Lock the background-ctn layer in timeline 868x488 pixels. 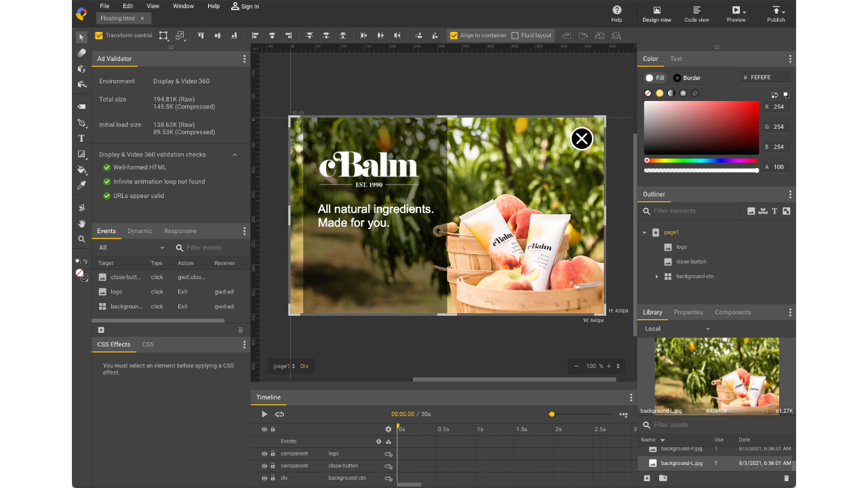pos(273,478)
